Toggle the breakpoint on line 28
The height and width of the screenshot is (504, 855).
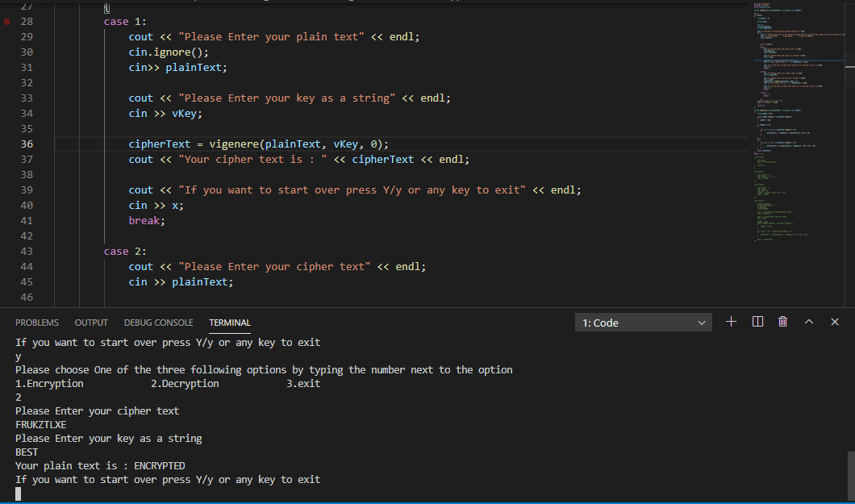7,22
